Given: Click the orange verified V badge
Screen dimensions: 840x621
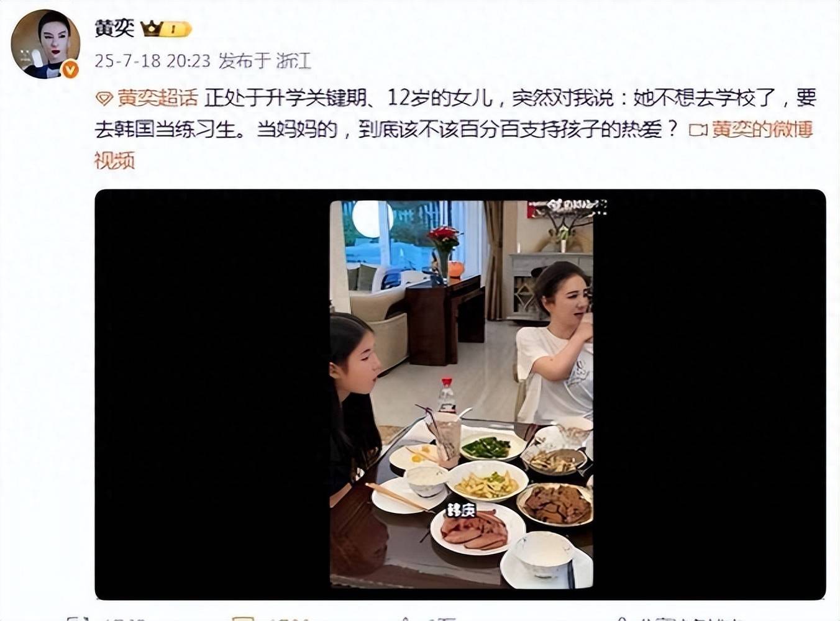Looking at the screenshot, I should click(x=70, y=70).
